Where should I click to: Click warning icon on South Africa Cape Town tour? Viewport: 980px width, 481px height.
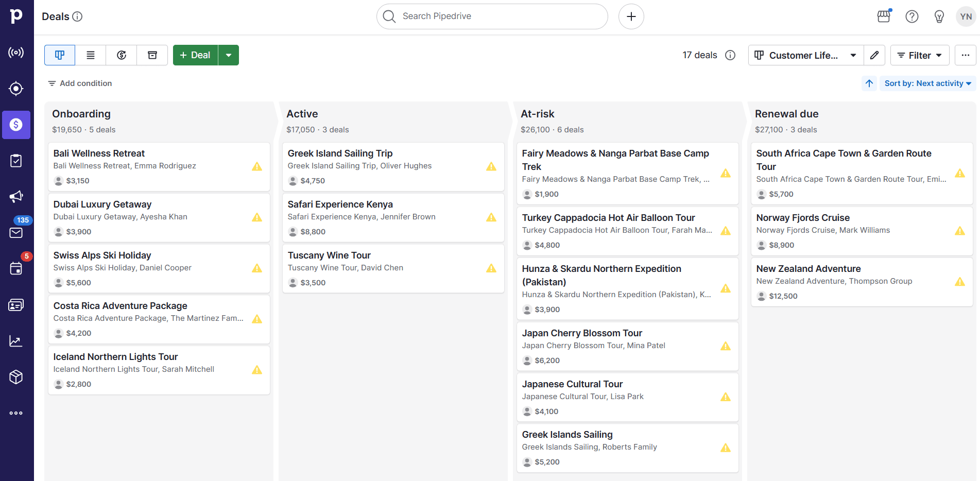(x=960, y=173)
